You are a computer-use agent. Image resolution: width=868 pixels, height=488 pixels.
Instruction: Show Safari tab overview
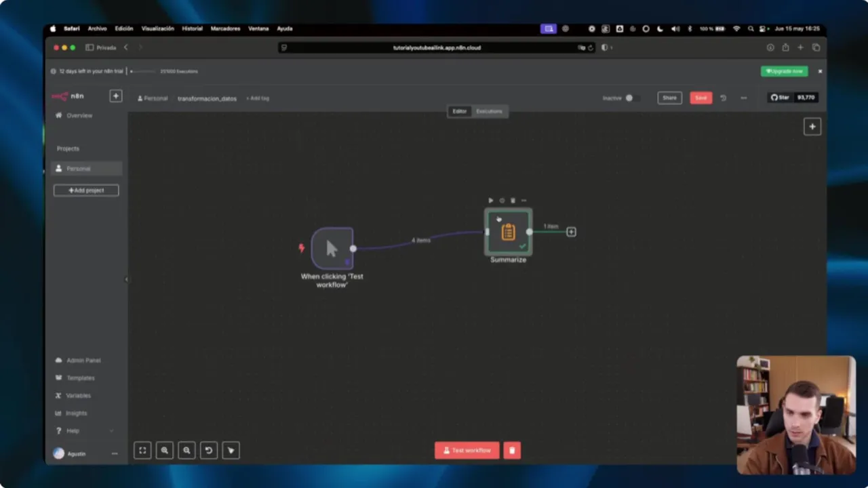click(816, 47)
